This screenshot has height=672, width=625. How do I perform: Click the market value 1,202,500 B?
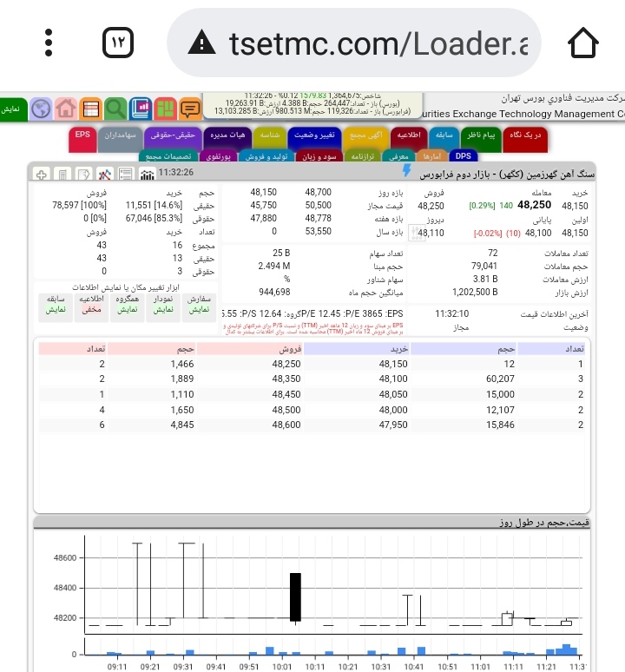[x=475, y=293]
